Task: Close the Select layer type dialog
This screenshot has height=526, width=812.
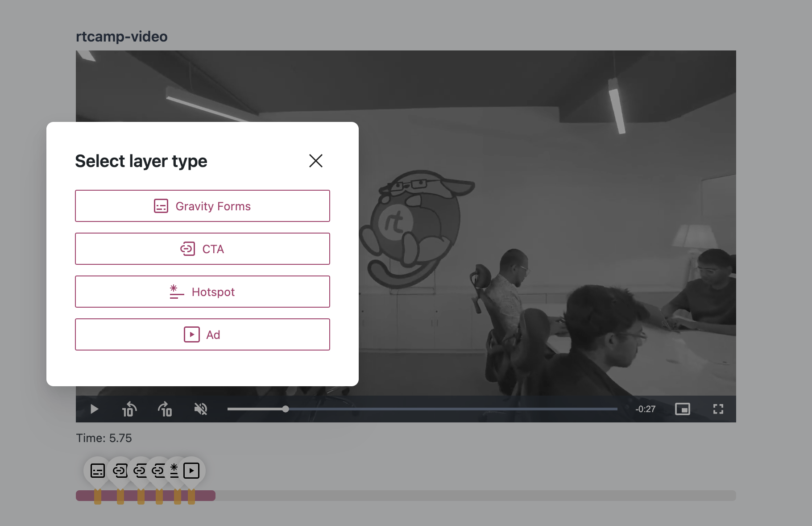Action: coord(316,161)
